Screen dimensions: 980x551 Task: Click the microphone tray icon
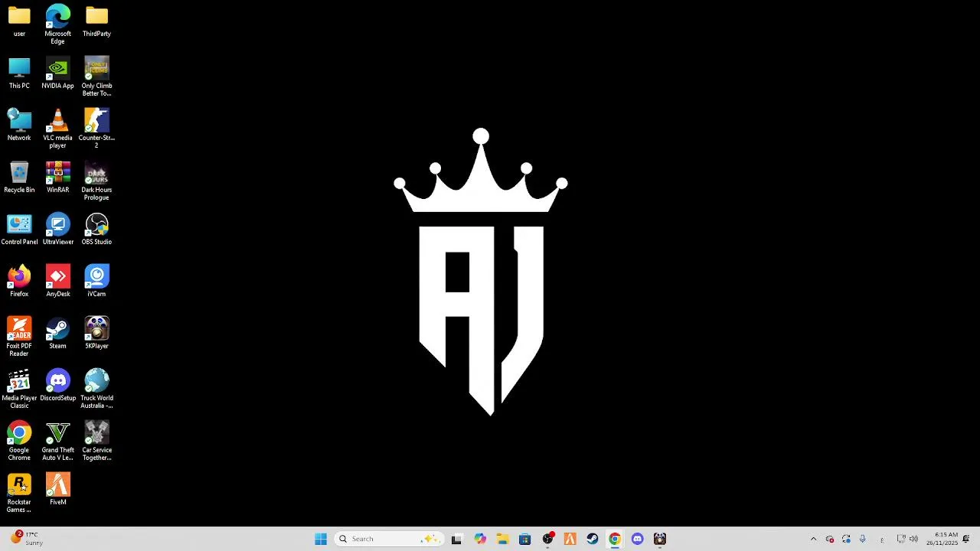coord(863,539)
